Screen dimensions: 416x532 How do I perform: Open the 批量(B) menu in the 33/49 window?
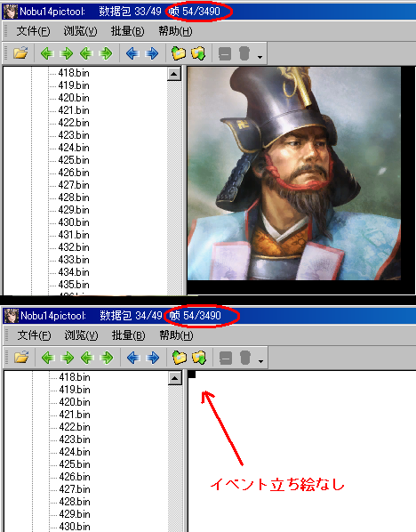click(127, 31)
